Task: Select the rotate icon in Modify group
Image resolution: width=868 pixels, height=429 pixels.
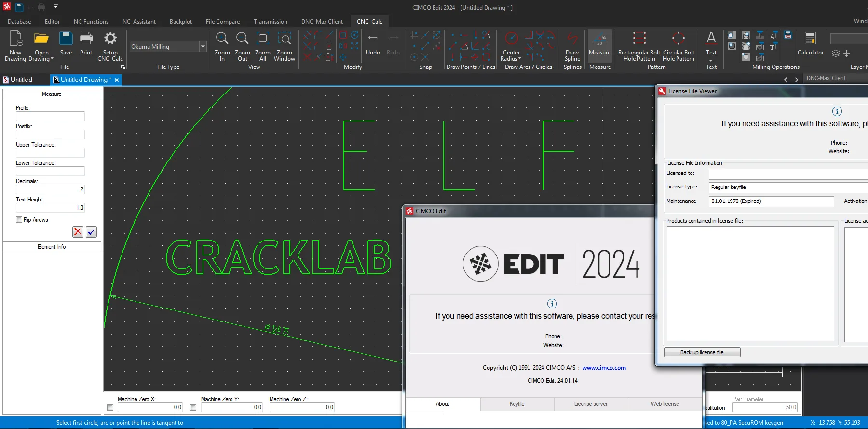Action: click(x=354, y=35)
